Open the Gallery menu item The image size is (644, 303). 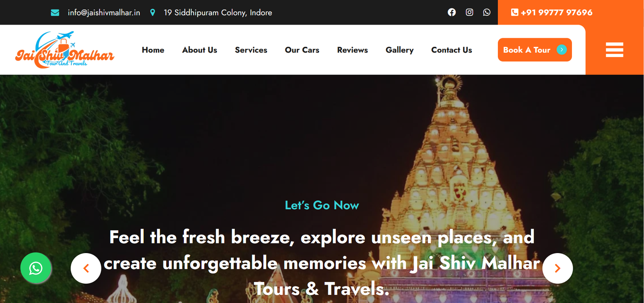click(x=400, y=50)
